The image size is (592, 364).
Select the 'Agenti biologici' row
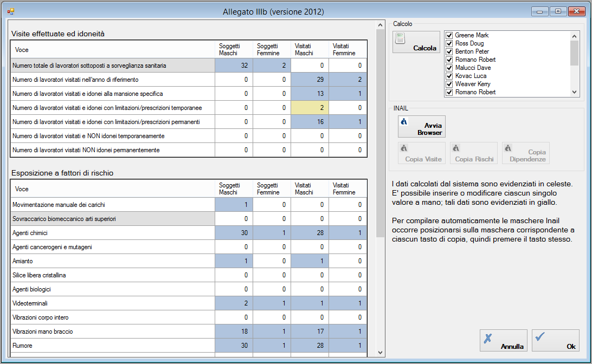[x=189, y=289]
